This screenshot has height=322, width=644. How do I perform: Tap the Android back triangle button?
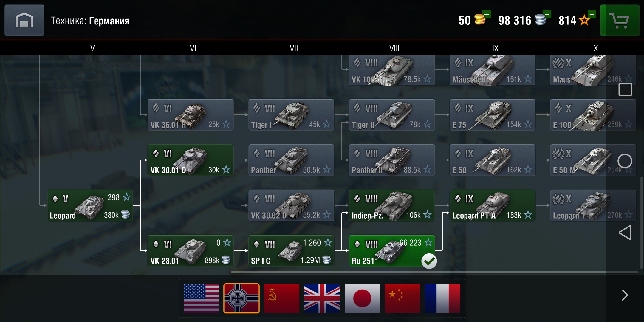coord(625,233)
